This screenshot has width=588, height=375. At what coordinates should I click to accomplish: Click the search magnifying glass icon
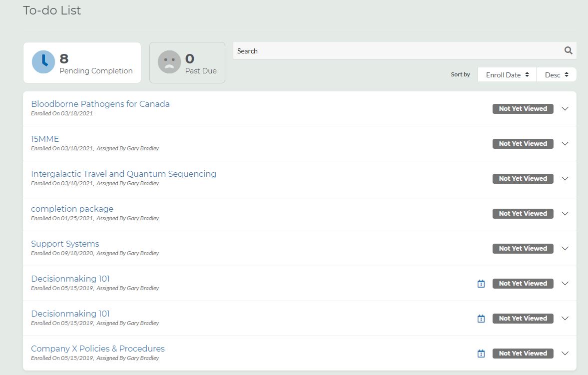pyautogui.click(x=568, y=50)
